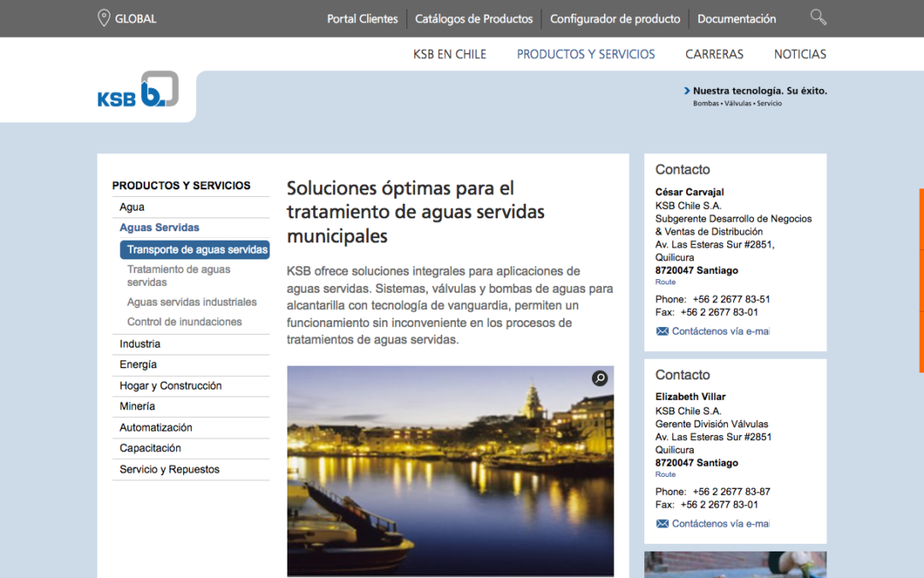Click Bombas • Válvulas • Servicio text

[737, 104]
